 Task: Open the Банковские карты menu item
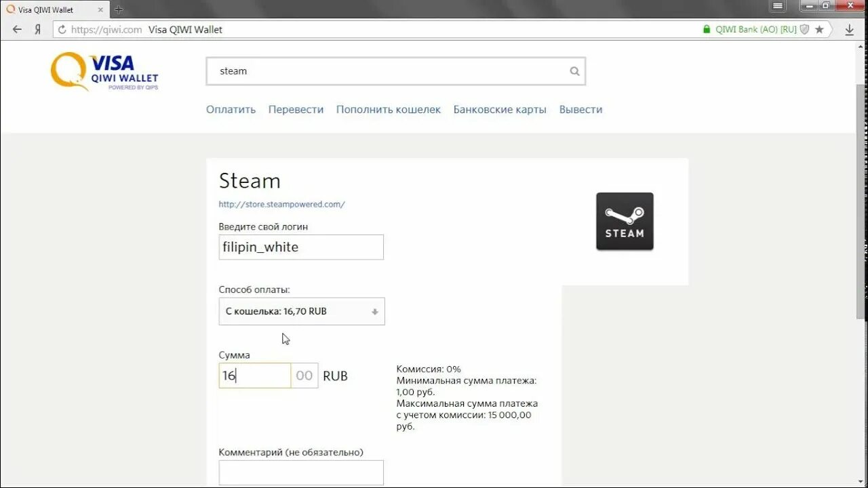pos(500,109)
